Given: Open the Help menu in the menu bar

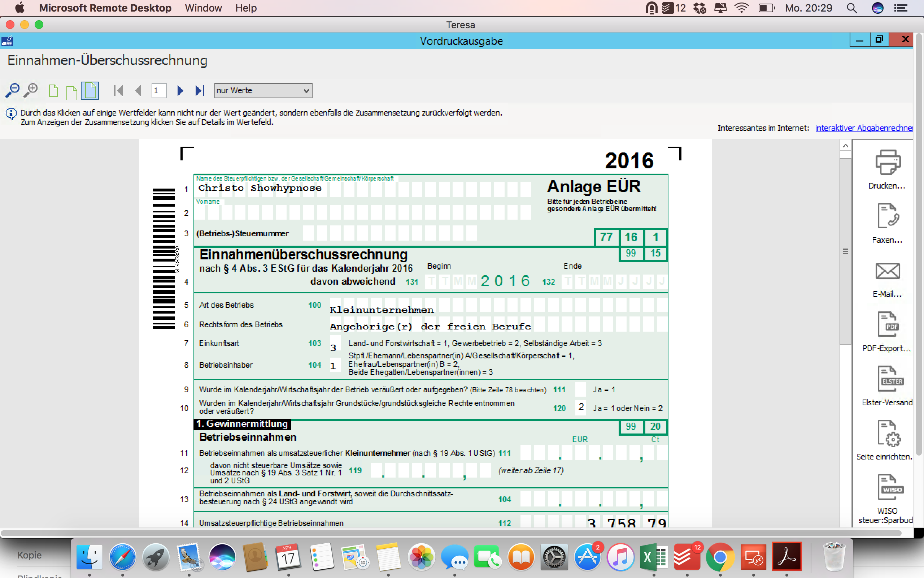Looking at the screenshot, I should coord(246,8).
